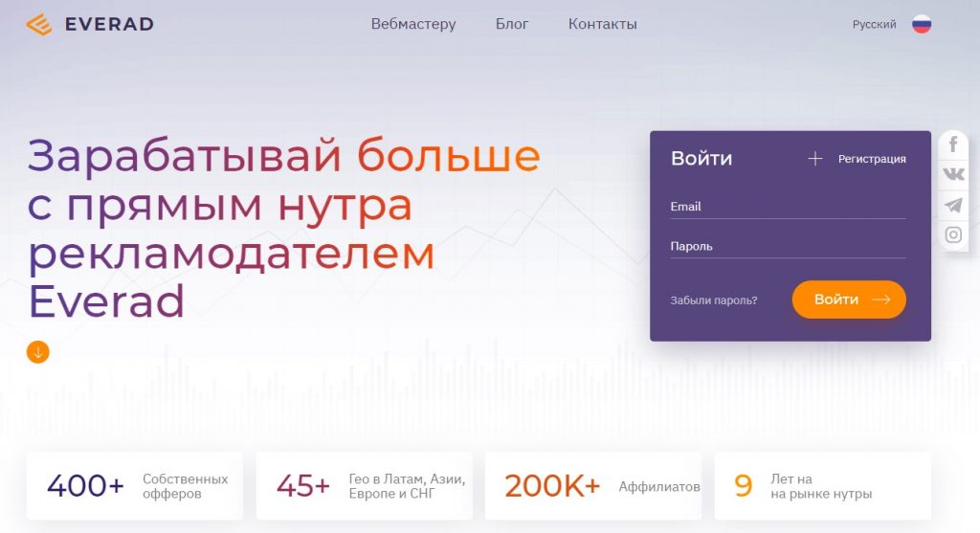Click the EVERAD brand name text

pyautogui.click(x=109, y=24)
